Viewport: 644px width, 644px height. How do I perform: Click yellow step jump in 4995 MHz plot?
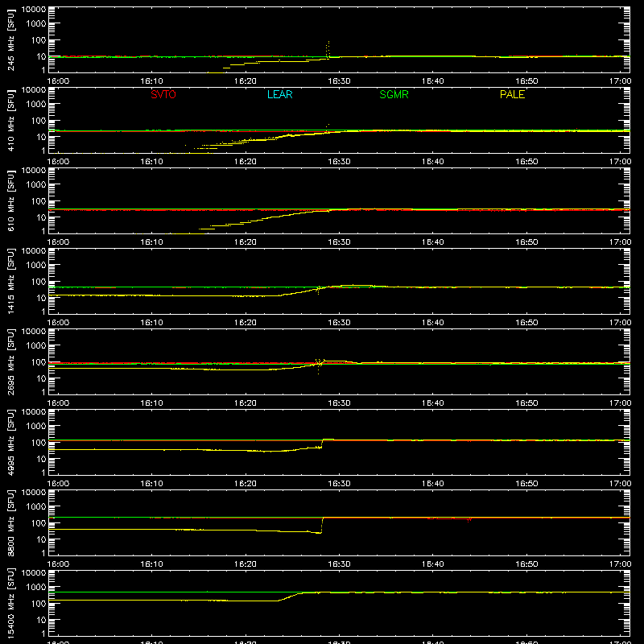tap(323, 444)
